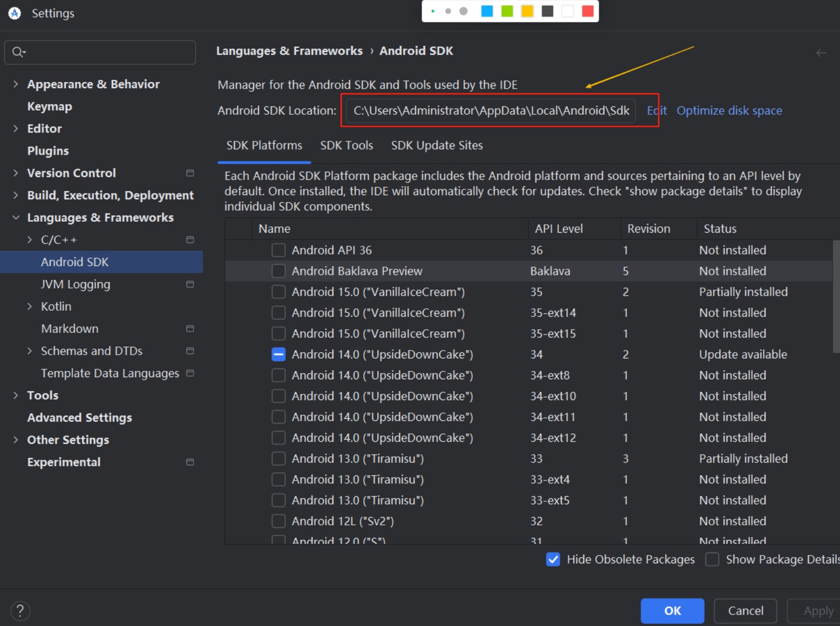The image size is (840, 626).
Task: Pick the blue color swatch
Action: (x=487, y=11)
